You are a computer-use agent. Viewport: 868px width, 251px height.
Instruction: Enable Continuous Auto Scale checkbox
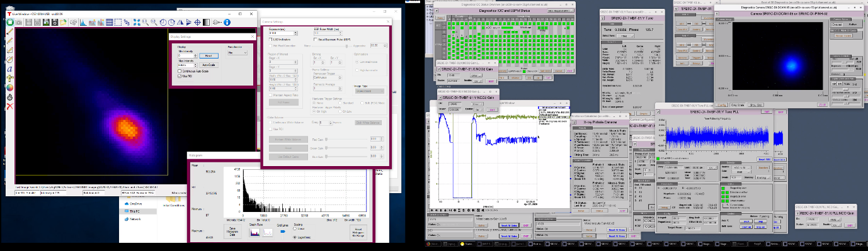(180, 71)
